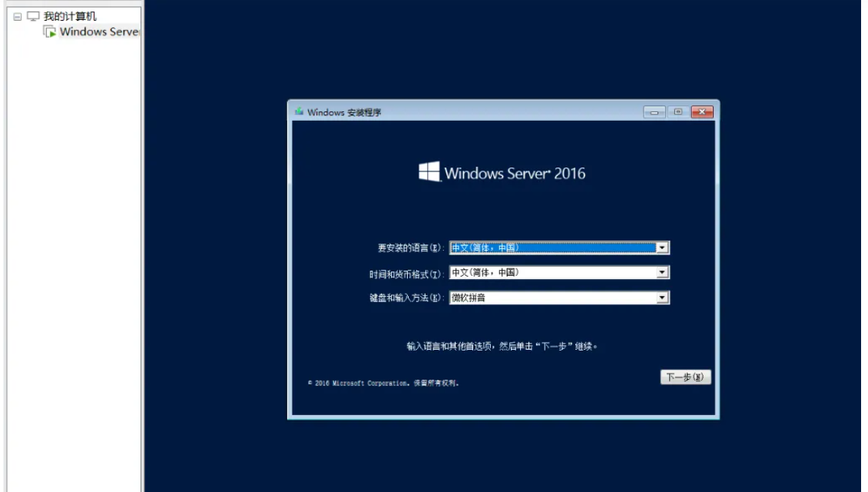Click the minimize button of Windows 安装程序

(x=653, y=110)
